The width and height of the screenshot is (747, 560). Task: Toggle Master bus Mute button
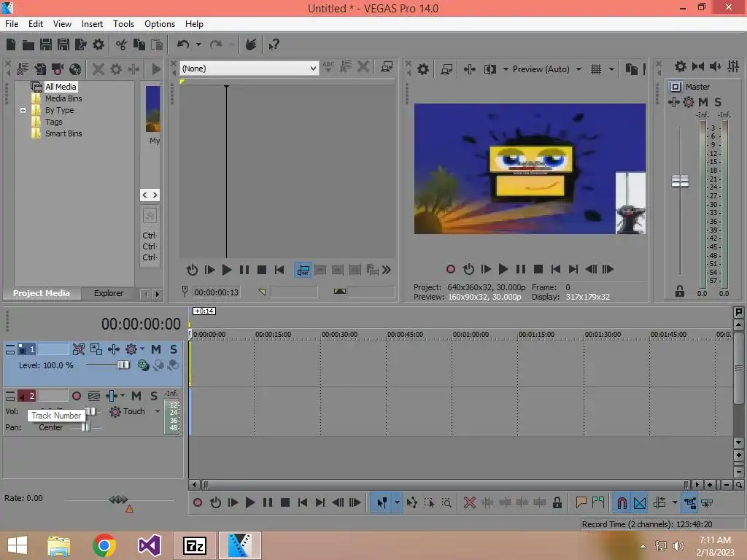703,102
